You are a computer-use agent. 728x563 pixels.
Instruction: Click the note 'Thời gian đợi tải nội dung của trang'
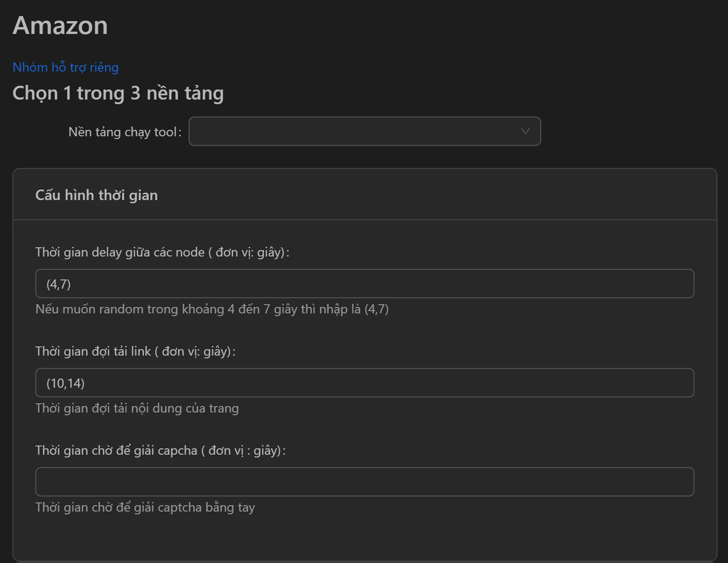click(x=137, y=408)
